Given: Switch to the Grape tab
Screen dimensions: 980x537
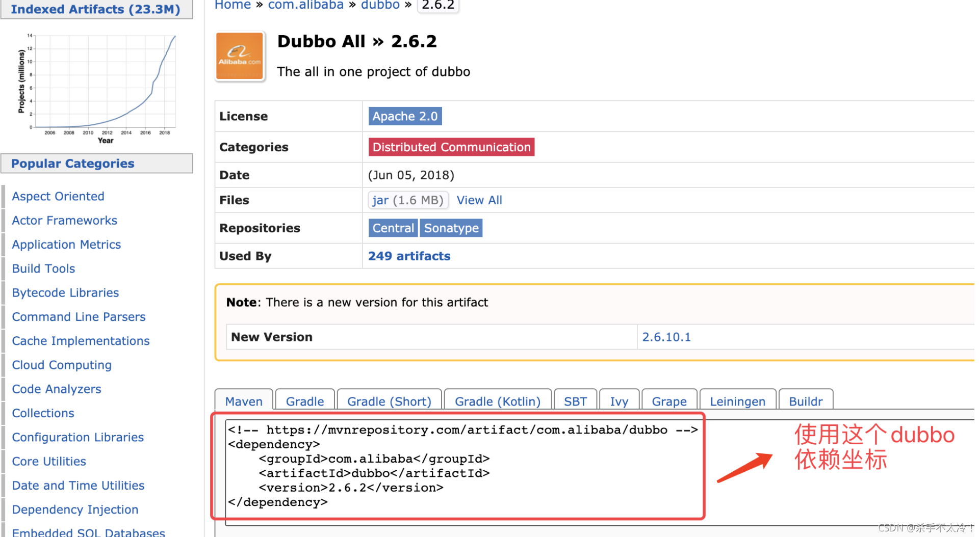Looking at the screenshot, I should coord(669,401).
